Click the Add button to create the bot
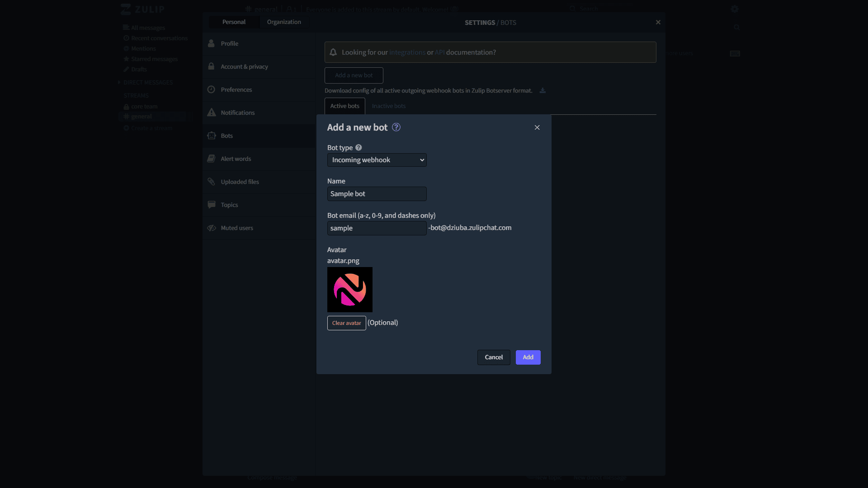Screen dimensions: 868x488 (x=528, y=357)
